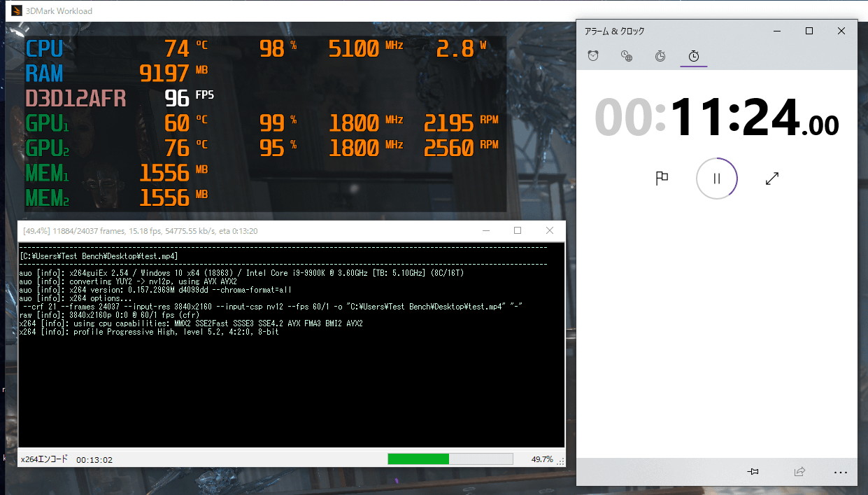
Task: Click the GPU1 usage 99 % reading
Action: coord(278,123)
